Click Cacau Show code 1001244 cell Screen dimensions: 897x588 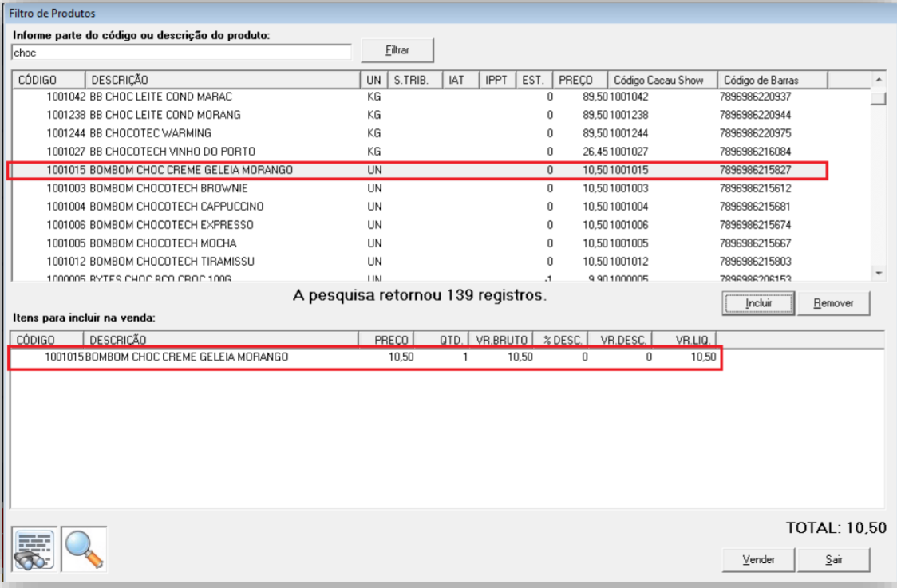tap(628, 133)
